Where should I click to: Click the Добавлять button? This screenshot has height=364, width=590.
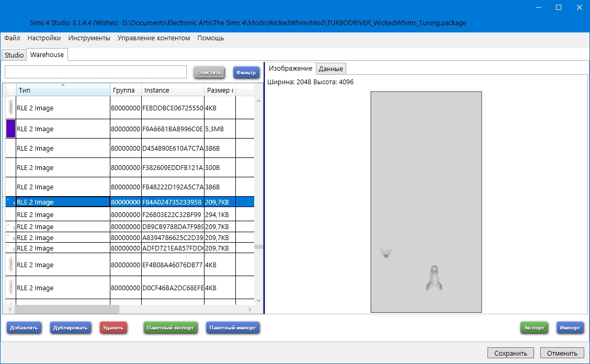click(24, 328)
